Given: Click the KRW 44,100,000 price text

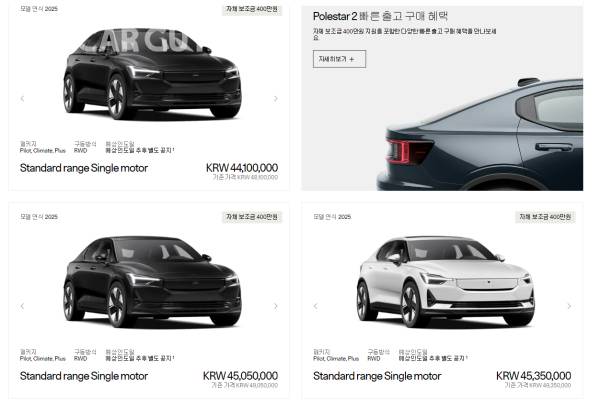Looking at the screenshot, I should coord(242,168).
